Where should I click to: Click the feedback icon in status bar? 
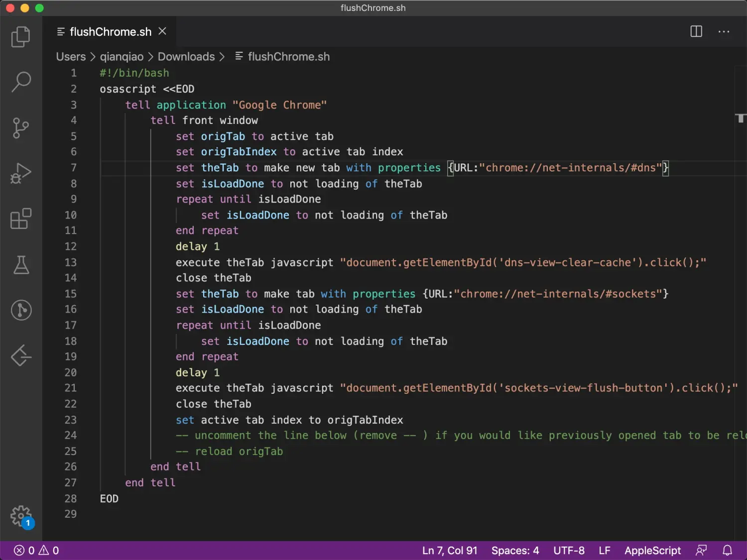701,550
